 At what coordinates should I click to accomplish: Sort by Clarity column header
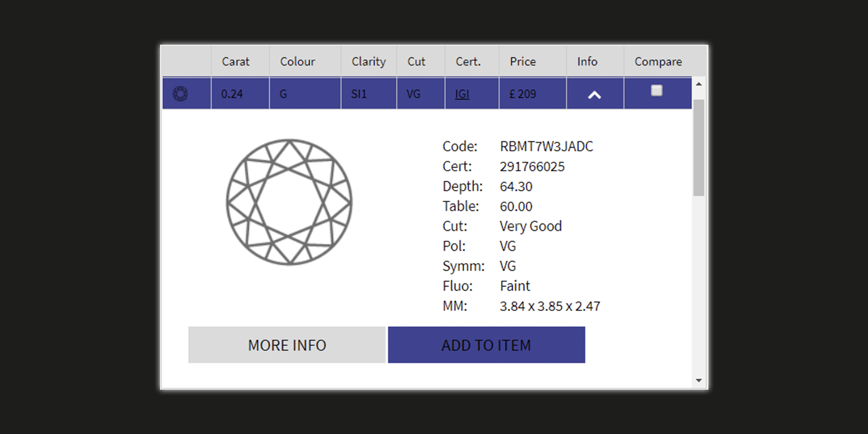click(368, 61)
